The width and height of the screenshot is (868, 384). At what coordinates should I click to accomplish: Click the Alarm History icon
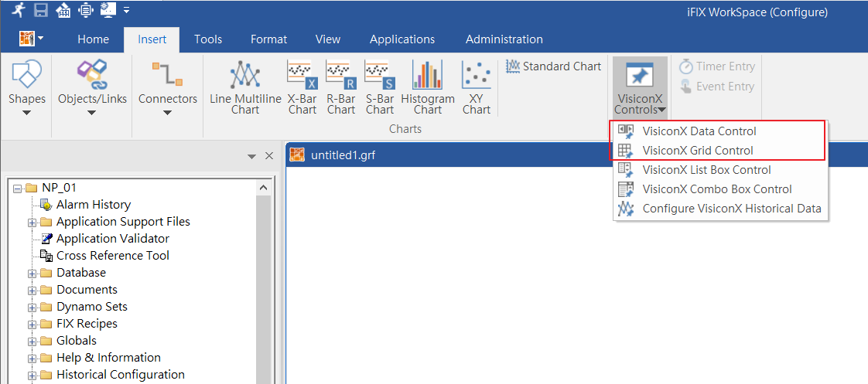46,205
